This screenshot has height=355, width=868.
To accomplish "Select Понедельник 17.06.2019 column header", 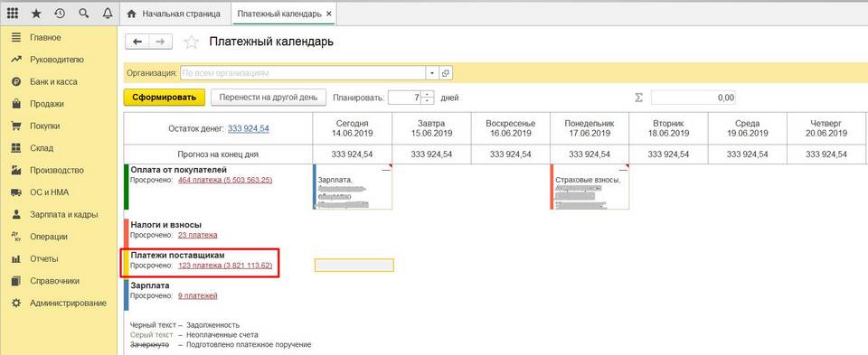I will click(590, 128).
